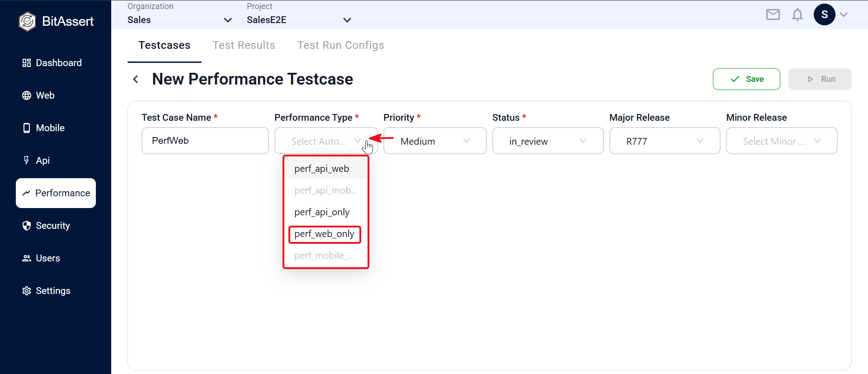Image resolution: width=868 pixels, height=374 pixels.
Task: Click the Test Case Name input field
Action: coord(205,141)
